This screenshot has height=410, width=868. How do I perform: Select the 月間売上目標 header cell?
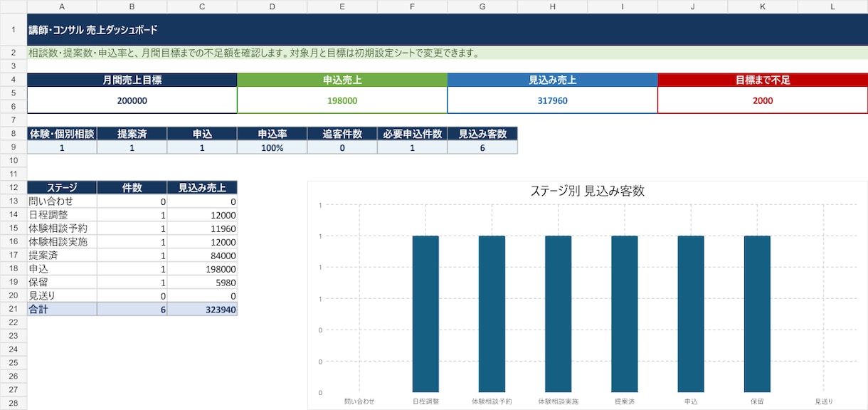(x=132, y=80)
